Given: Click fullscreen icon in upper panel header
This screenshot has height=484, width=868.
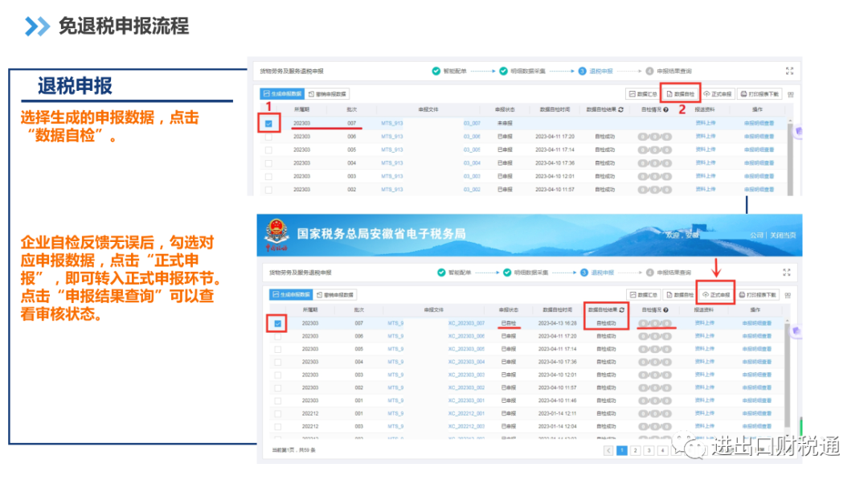Looking at the screenshot, I should click(789, 71).
